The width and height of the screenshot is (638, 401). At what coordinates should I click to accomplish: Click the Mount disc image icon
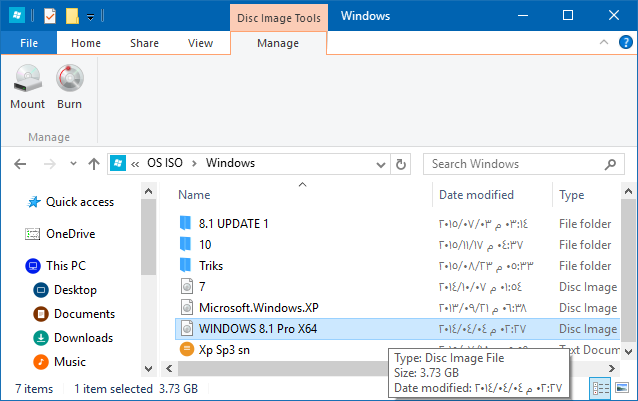(28, 78)
